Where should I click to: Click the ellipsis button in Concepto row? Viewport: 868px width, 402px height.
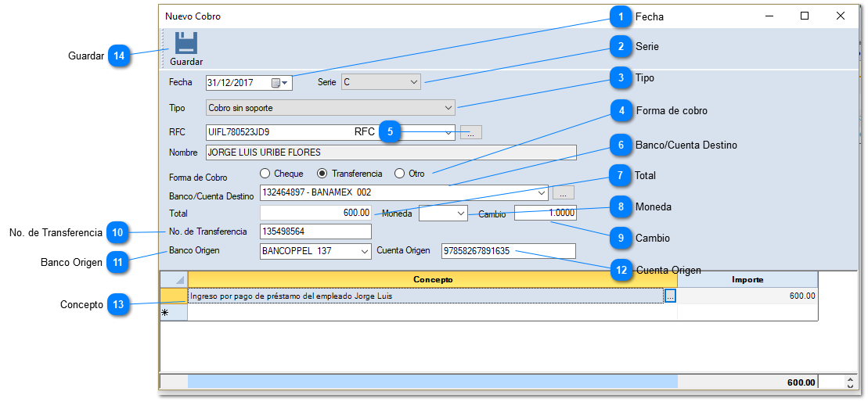670,296
